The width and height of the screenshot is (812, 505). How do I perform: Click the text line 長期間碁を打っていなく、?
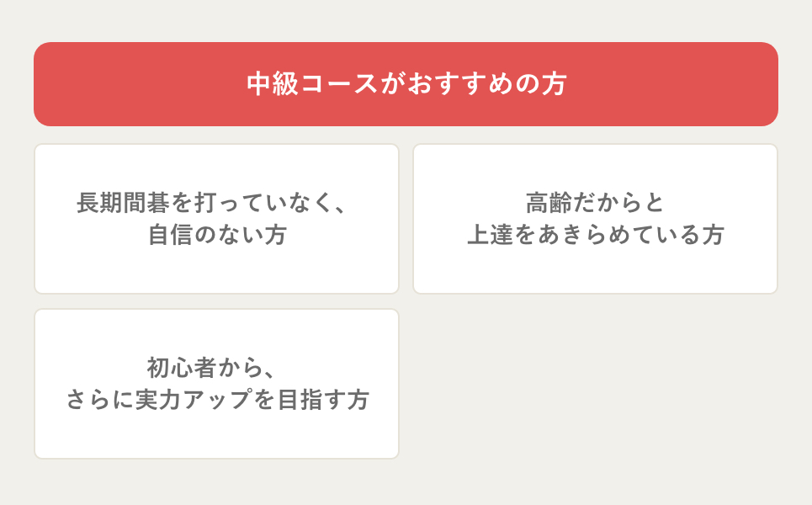[211, 203]
